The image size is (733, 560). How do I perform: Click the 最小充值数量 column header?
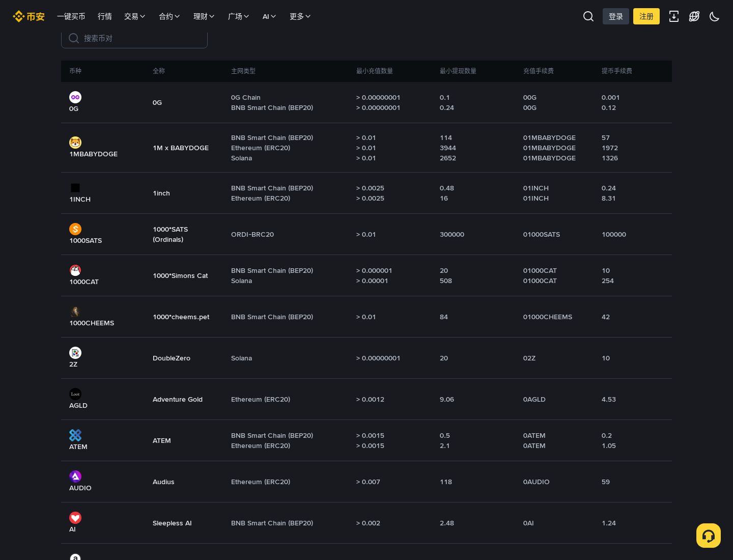click(375, 71)
